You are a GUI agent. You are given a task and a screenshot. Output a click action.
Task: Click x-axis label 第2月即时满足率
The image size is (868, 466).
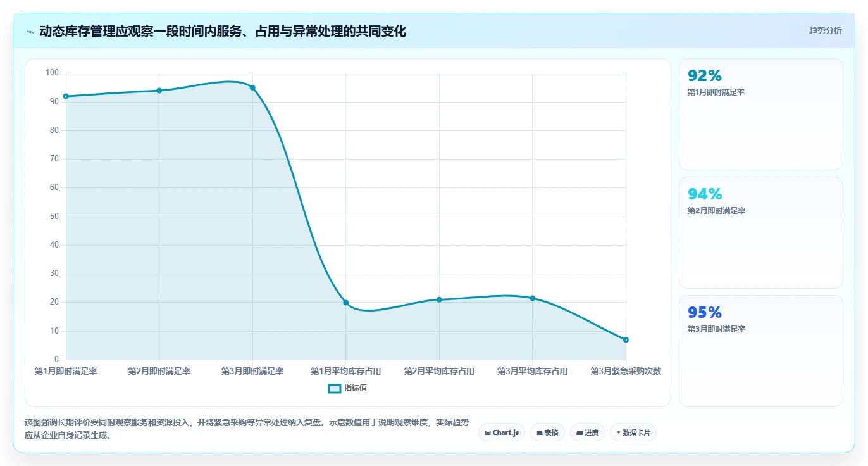pos(159,371)
